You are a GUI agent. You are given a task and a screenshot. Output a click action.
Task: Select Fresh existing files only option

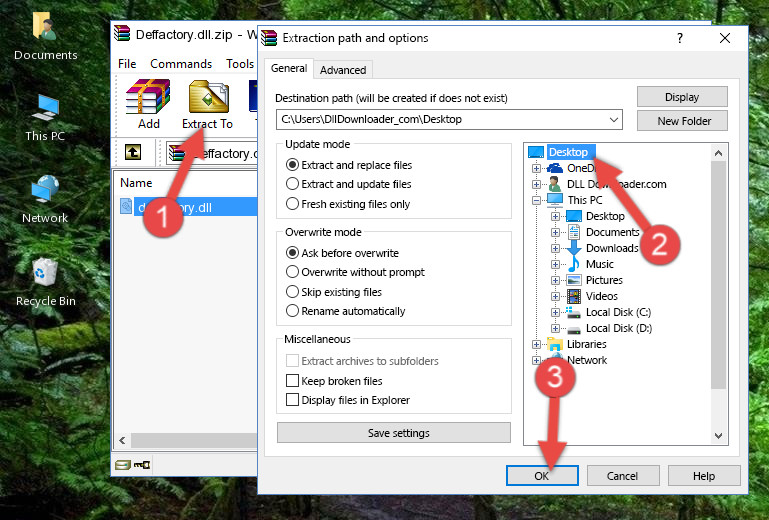point(292,204)
